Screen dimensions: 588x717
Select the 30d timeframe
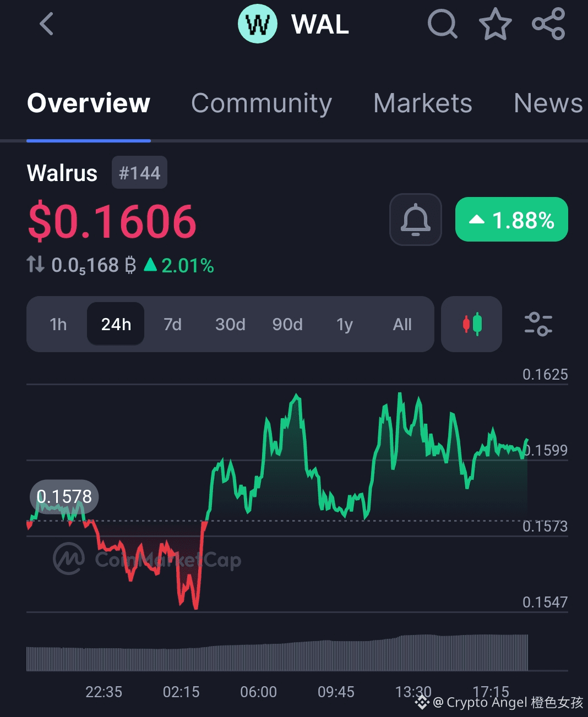230,324
